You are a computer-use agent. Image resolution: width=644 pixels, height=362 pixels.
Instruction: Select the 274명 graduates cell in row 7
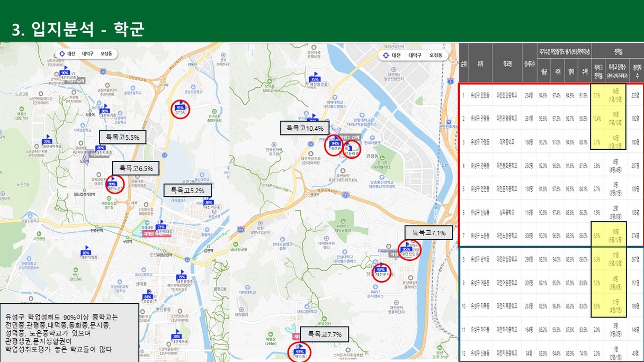[x=635, y=236]
